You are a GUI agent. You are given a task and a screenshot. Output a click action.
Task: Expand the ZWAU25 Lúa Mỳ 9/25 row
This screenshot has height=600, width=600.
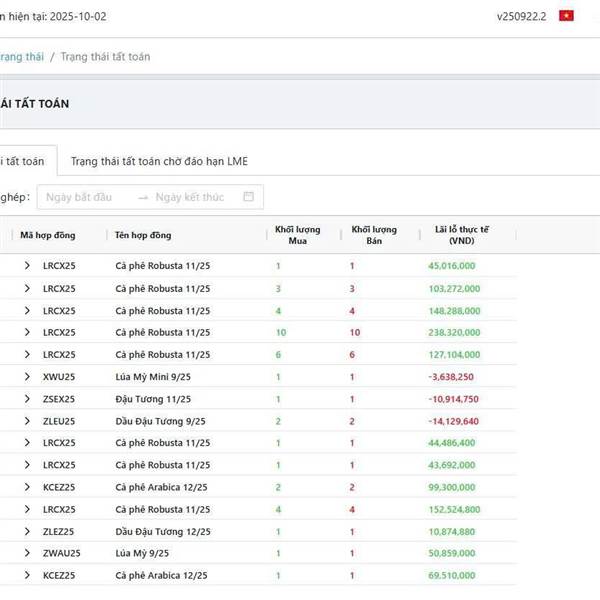tap(28, 553)
